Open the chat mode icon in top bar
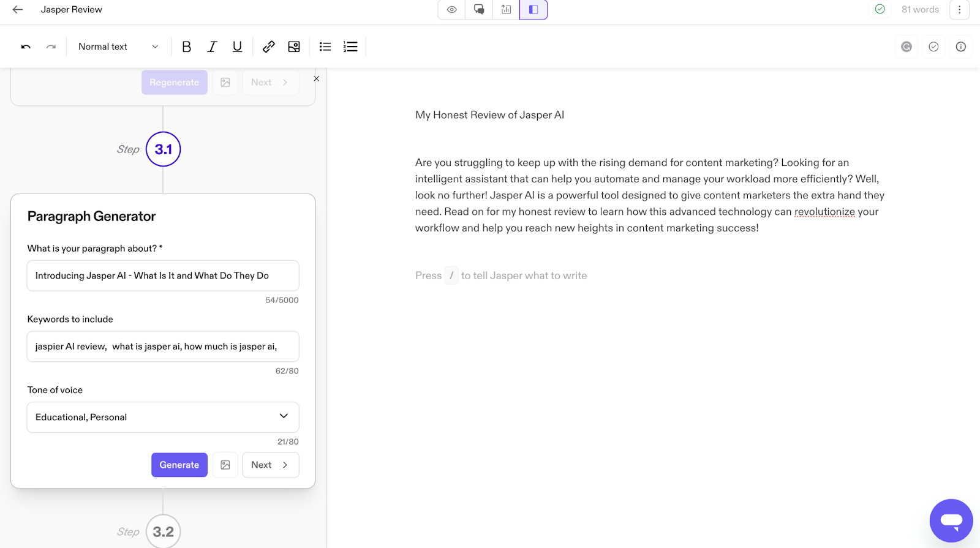Image resolution: width=980 pixels, height=548 pixels. (x=479, y=10)
